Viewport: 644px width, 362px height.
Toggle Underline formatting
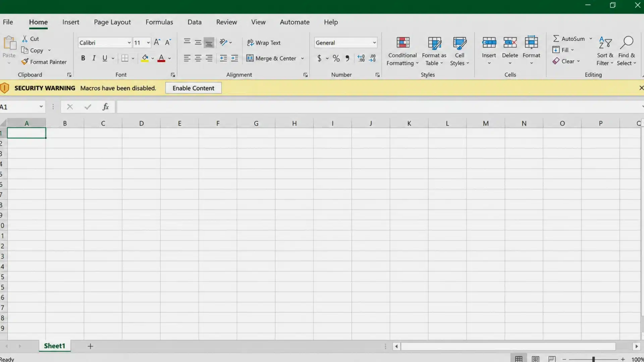[105, 58]
